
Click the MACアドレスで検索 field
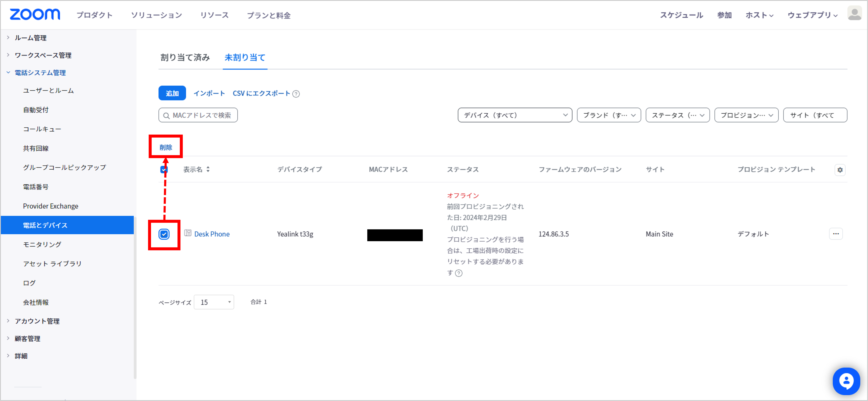click(198, 115)
